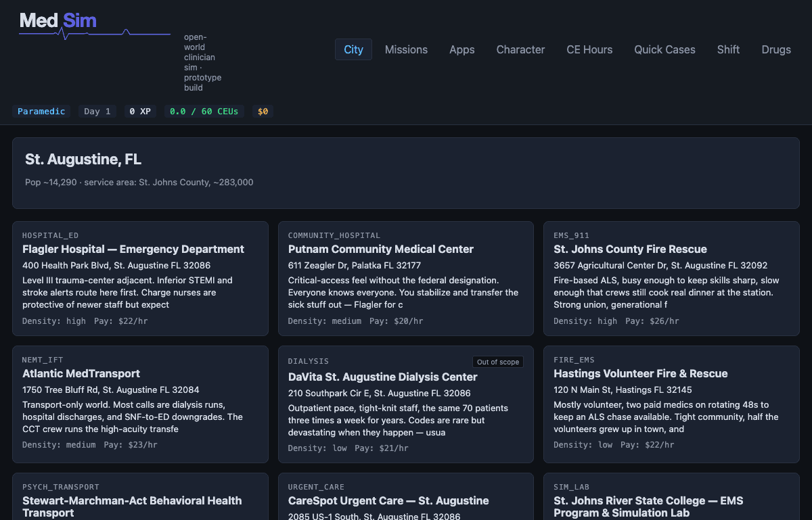
Task: Open DaVita St. Augustine Dialysis Center card
Action: [406, 404]
